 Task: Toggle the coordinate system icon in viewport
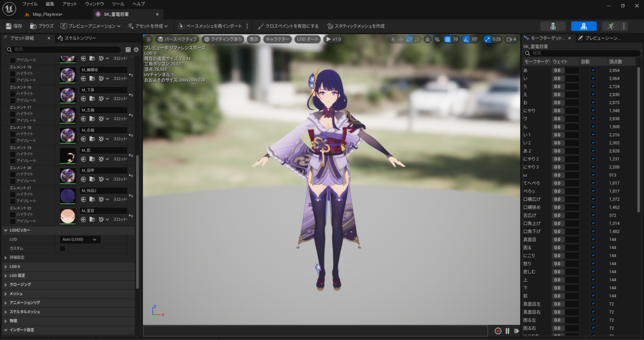pyautogui.click(x=428, y=39)
